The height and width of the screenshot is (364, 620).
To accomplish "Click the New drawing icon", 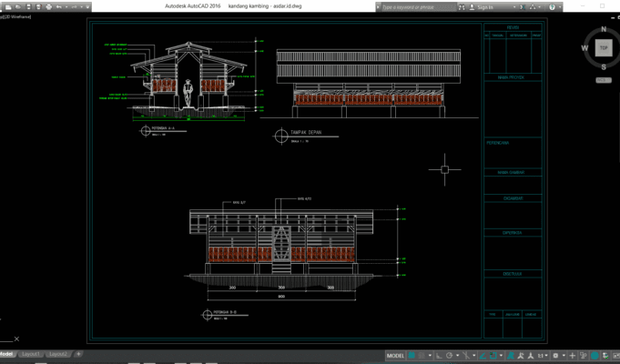I will [x=8, y=7].
